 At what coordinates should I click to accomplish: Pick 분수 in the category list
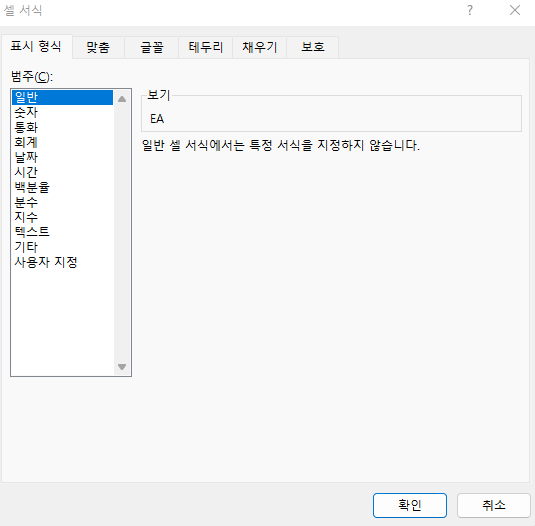(62, 202)
